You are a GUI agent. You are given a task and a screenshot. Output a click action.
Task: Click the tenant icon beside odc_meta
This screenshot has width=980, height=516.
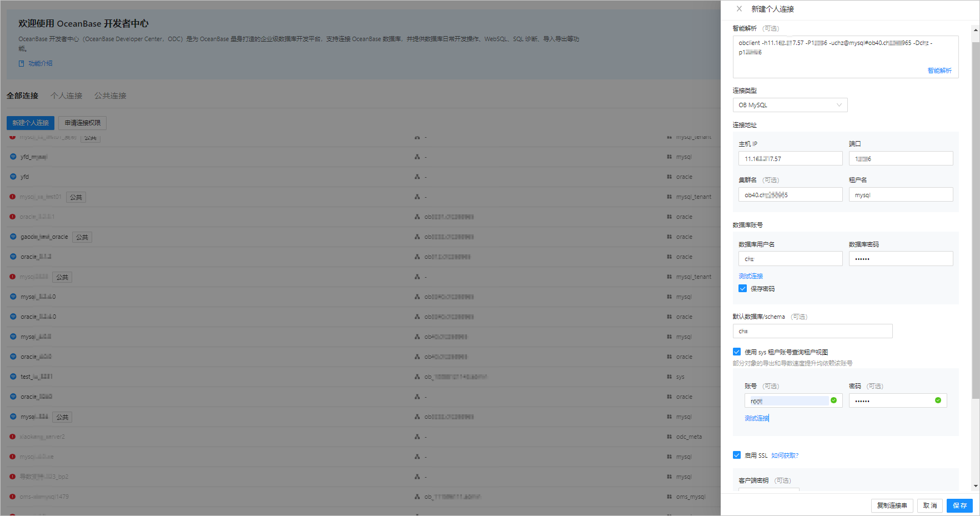click(x=669, y=437)
